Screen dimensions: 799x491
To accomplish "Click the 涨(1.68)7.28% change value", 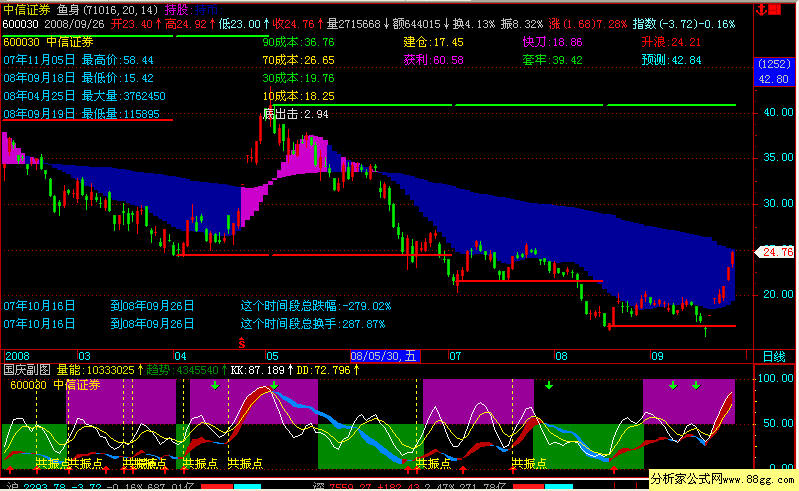I will click(588, 24).
